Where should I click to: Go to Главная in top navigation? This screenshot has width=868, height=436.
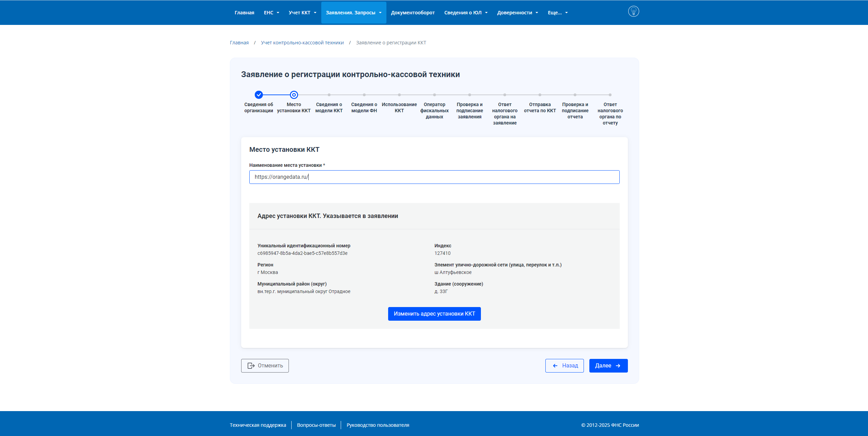[244, 13]
